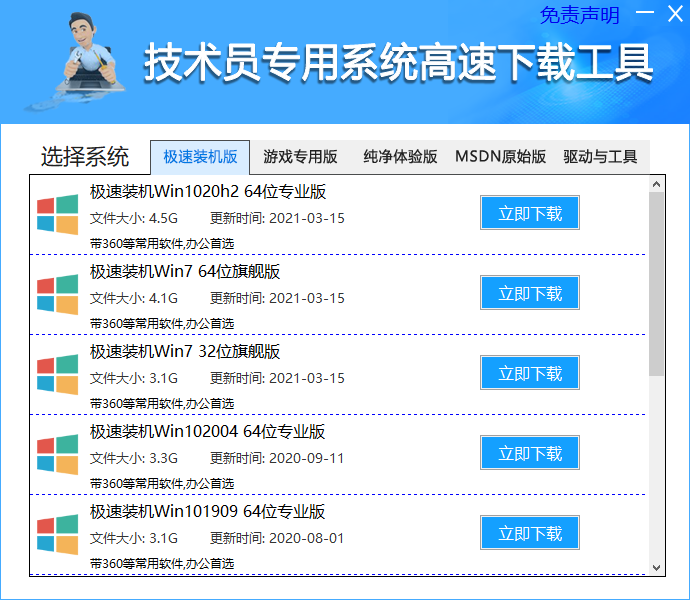Download Win1020h2 64位专业版 with 立即下载
The image size is (690, 600).
pyautogui.click(x=530, y=213)
